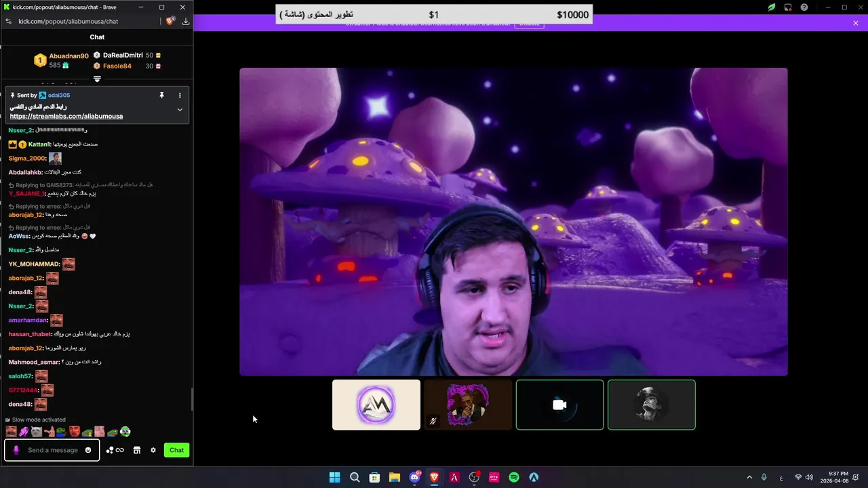
Task: Select leaderboard user Fasole84
Action: click(x=117, y=66)
